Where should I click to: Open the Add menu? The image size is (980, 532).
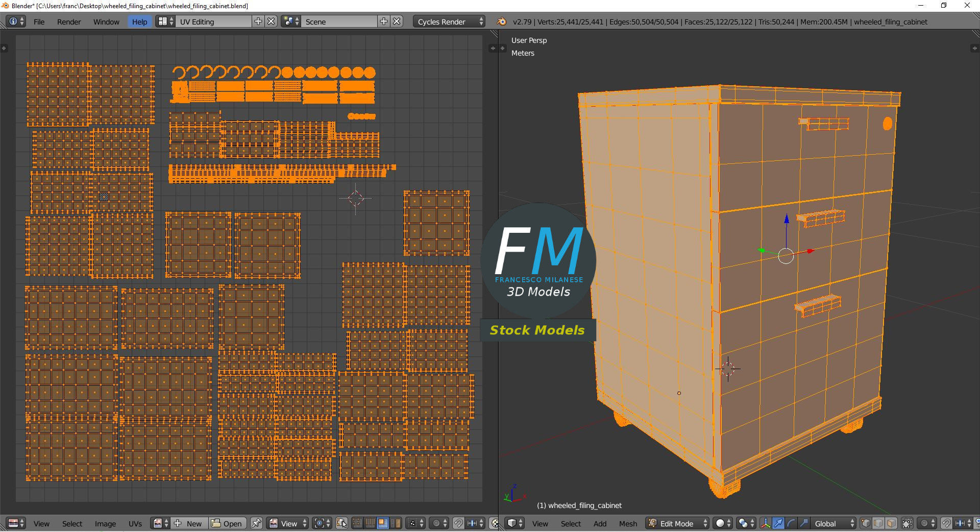[x=600, y=523]
